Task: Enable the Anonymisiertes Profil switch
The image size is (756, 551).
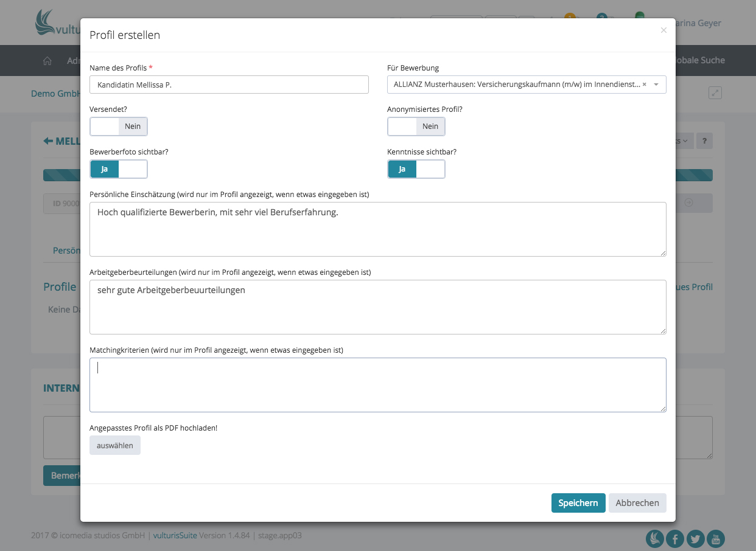Action: (416, 126)
